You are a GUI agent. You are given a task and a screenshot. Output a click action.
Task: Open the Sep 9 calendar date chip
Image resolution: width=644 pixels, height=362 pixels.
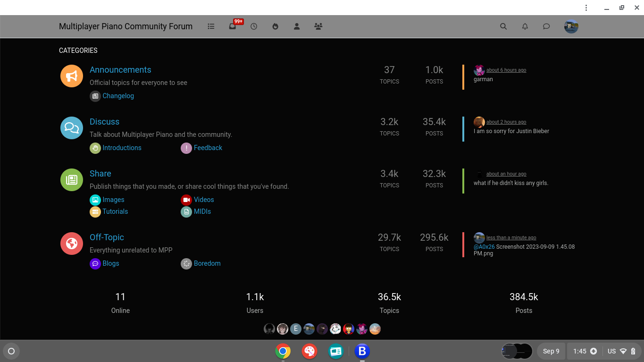click(x=551, y=351)
